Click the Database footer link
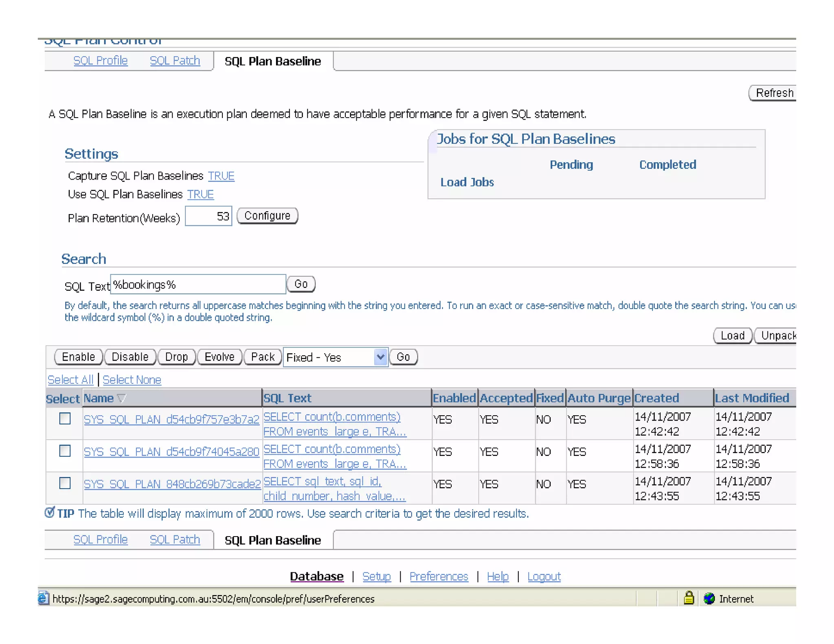Screen dimensions: 834x644 (316, 576)
